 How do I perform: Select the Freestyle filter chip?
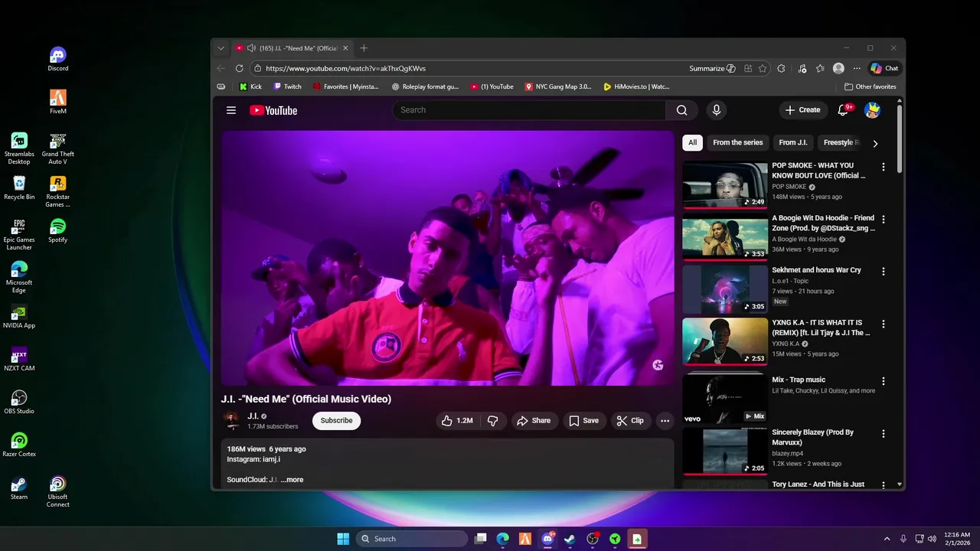[839, 142]
